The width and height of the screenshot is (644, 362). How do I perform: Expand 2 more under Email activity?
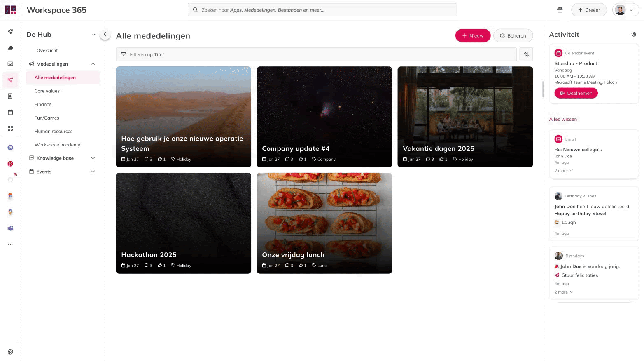click(563, 171)
